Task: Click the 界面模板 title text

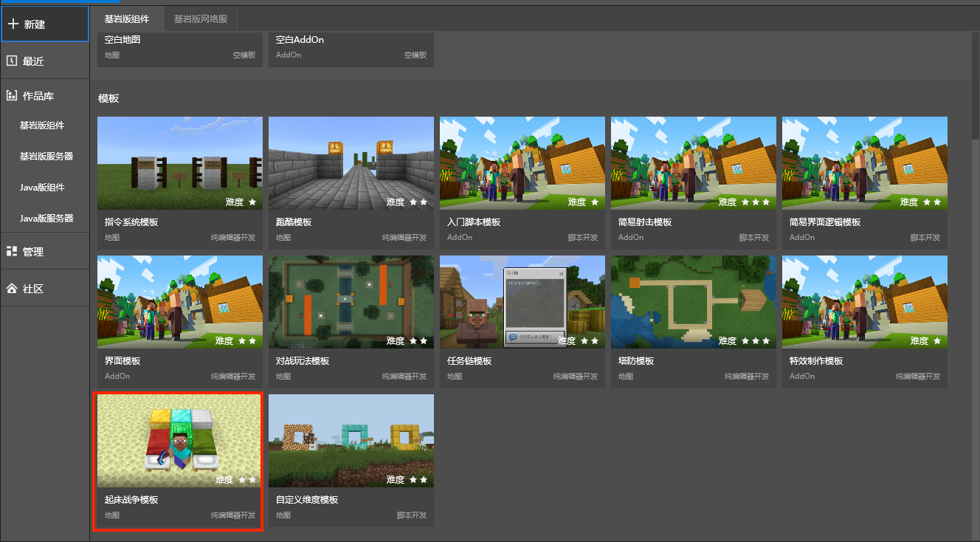Action: pos(122,361)
